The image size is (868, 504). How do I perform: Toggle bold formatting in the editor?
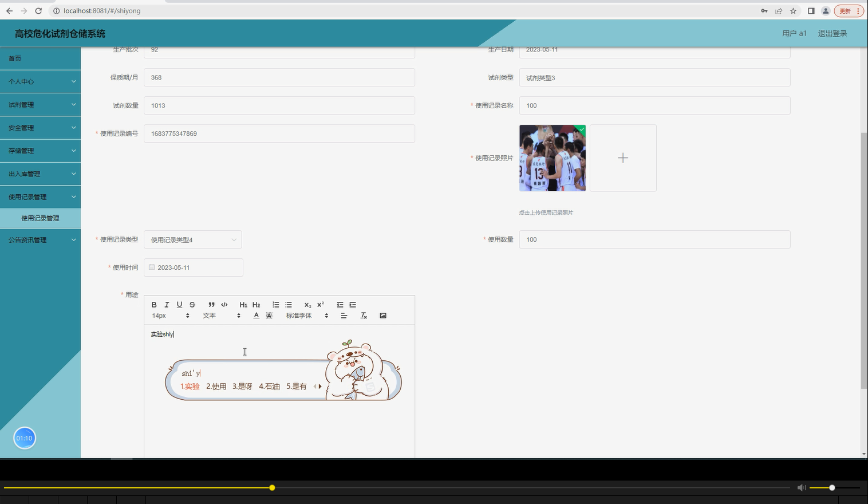(x=154, y=304)
